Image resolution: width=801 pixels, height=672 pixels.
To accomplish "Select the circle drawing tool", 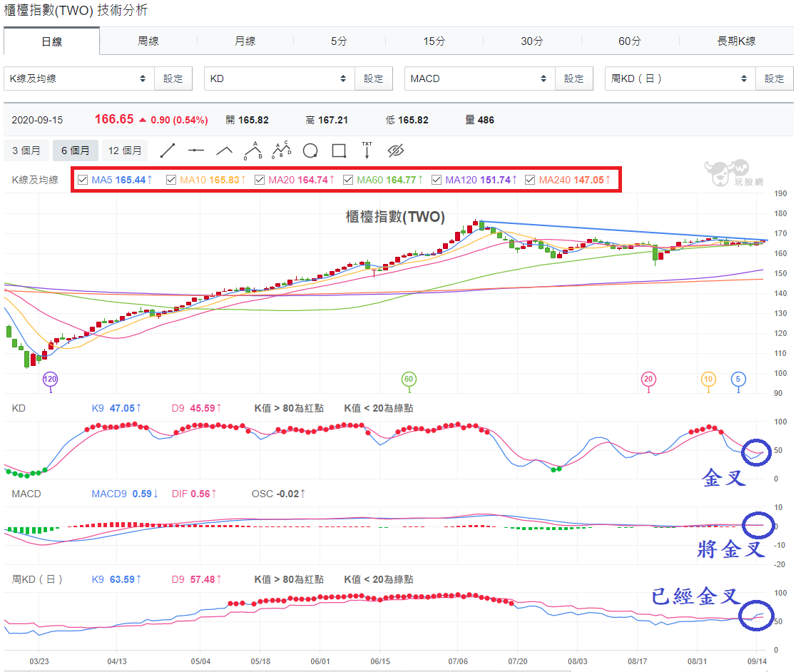I will coord(310,151).
